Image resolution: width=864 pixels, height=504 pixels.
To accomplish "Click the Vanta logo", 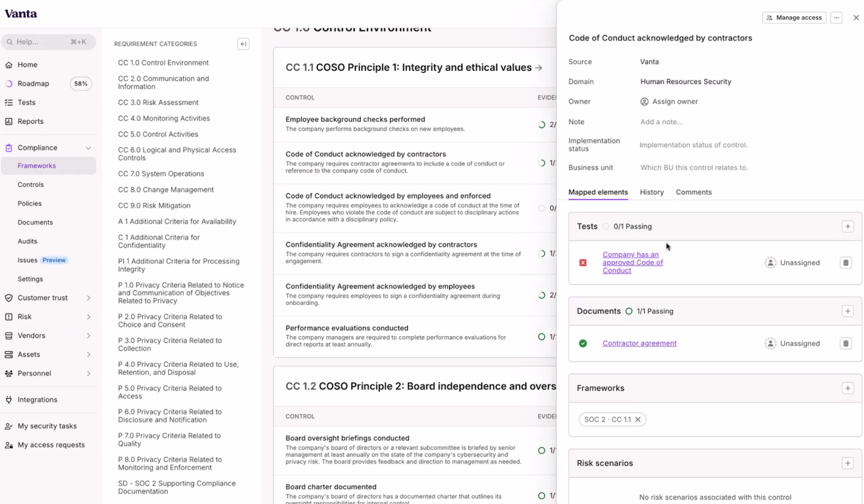I will click(x=21, y=14).
